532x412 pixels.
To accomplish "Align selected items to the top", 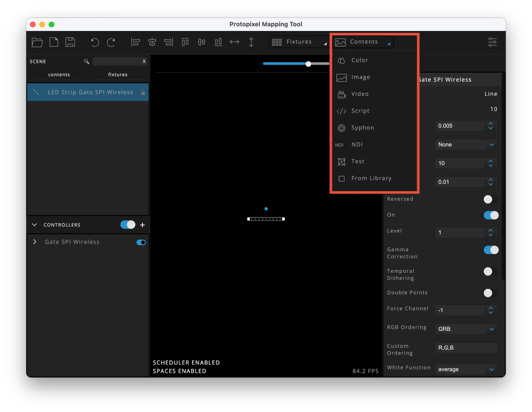I will pos(185,42).
